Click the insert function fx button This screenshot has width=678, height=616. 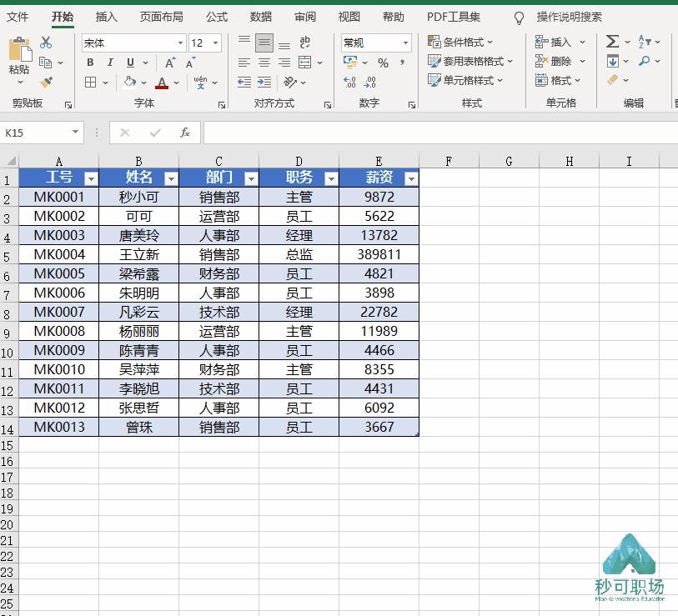pyautogui.click(x=185, y=133)
